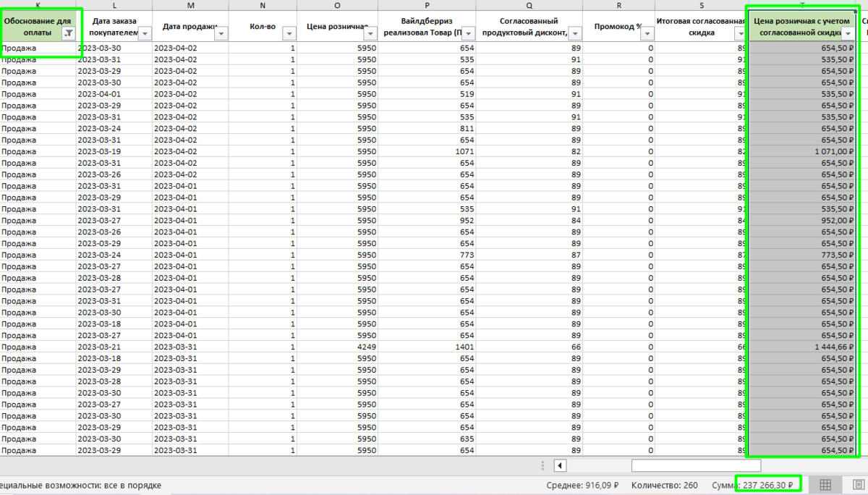Select cell 1 444,66 ₽ in column T
Viewport: 868px width, 495px height.
(x=803, y=347)
